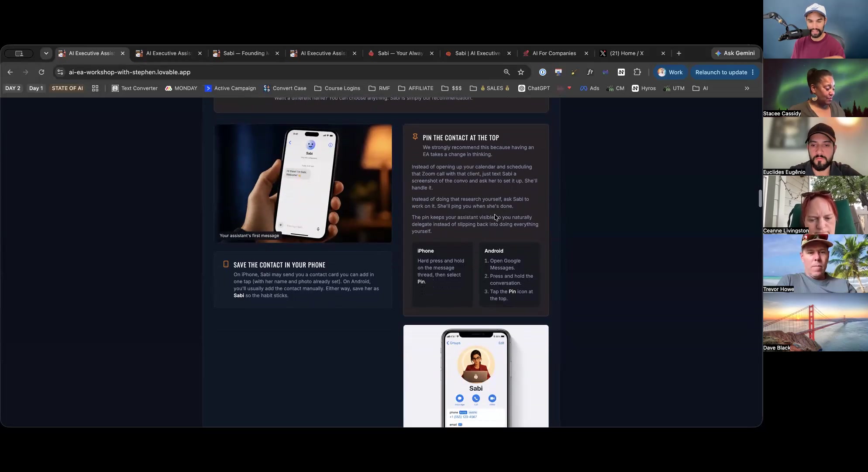
Task: Go back to the previous page
Action: click(x=10, y=72)
